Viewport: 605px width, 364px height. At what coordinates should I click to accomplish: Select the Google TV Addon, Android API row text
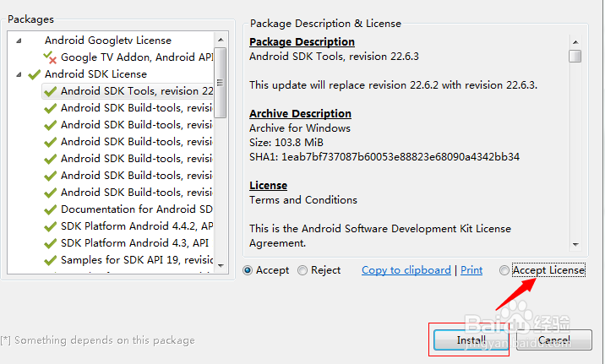coord(137,57)
